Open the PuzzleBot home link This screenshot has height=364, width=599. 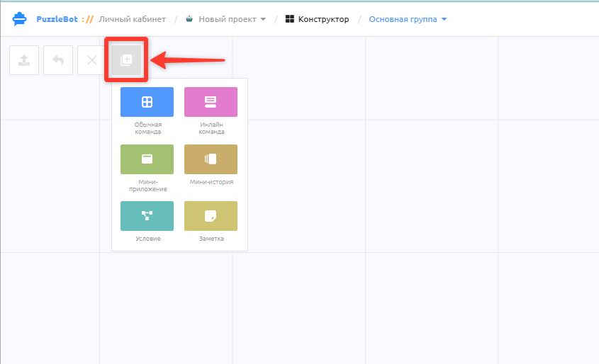pos(57,19)
